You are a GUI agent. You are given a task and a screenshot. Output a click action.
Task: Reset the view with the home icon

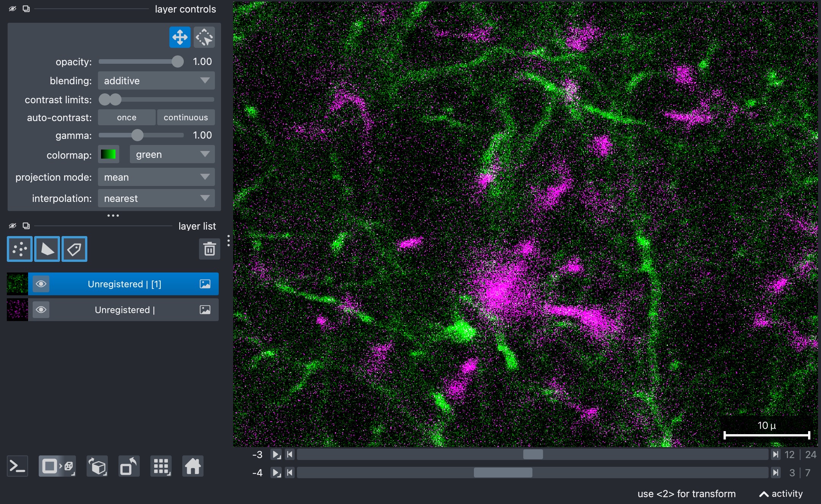[x=193, y=466]
